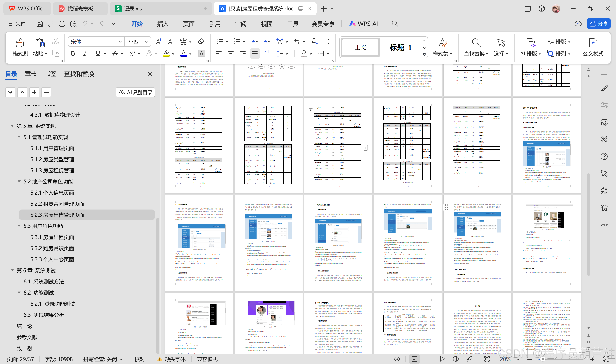Select outline entry 6.1 系统测试方法
The height and width of the screenshot is (364, 616).
pos(44,281)
